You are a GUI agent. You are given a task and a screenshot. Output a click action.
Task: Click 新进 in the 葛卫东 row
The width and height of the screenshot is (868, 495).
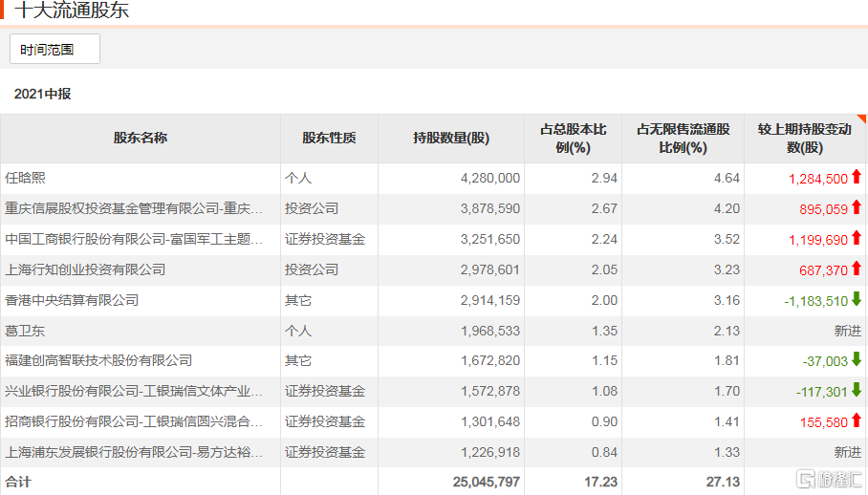(848, 331)
